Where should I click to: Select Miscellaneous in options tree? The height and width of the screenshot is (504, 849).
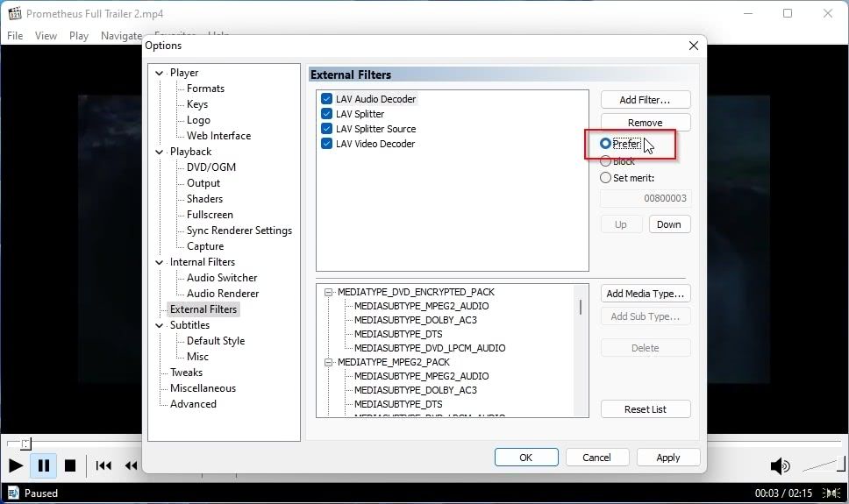pyautogui.click(x=203, y=388)
